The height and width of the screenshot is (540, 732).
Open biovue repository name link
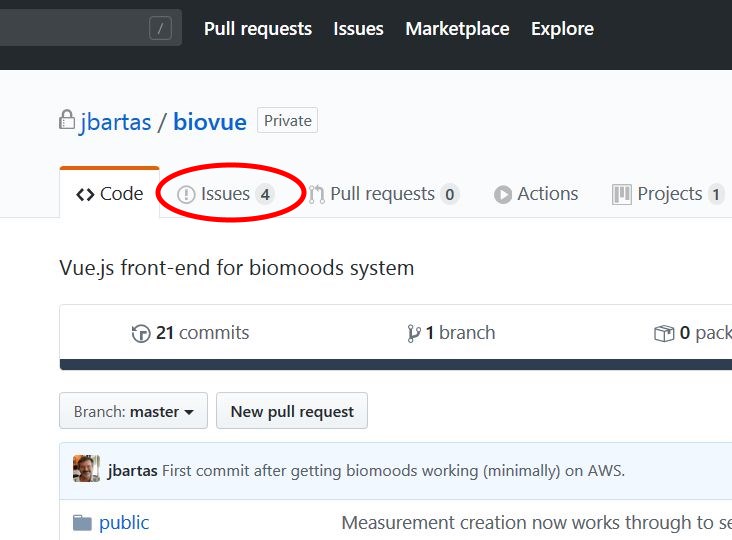tap(210, 122)
